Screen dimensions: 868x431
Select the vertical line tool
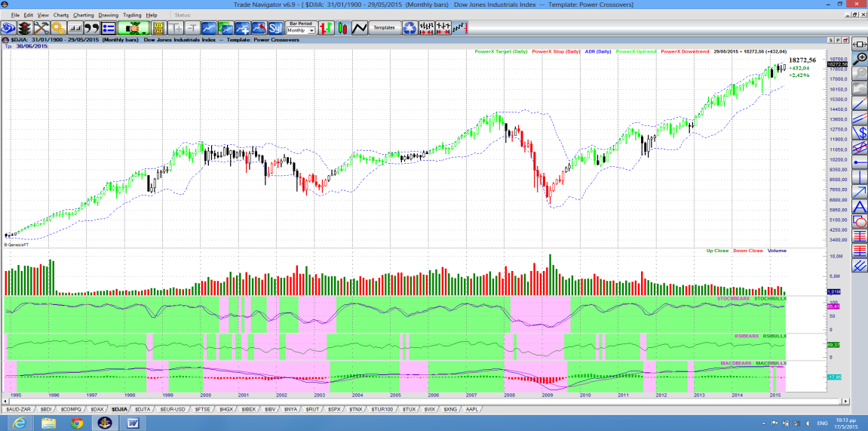tap(860, 177)
